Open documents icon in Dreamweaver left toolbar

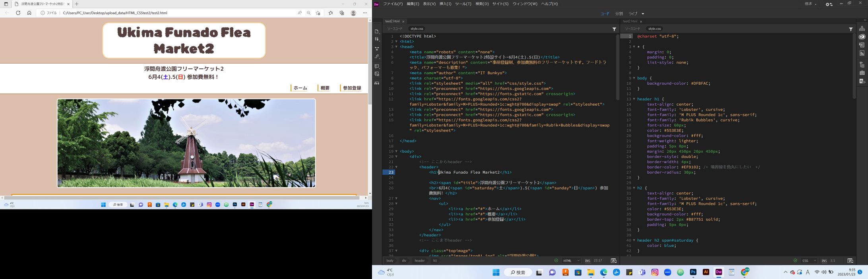pos(377,31)
